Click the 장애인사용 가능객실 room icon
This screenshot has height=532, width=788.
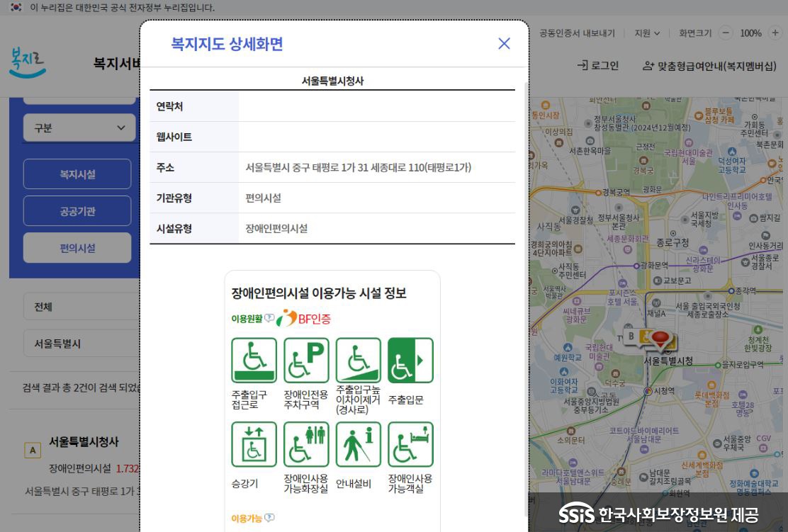[410, 443]
